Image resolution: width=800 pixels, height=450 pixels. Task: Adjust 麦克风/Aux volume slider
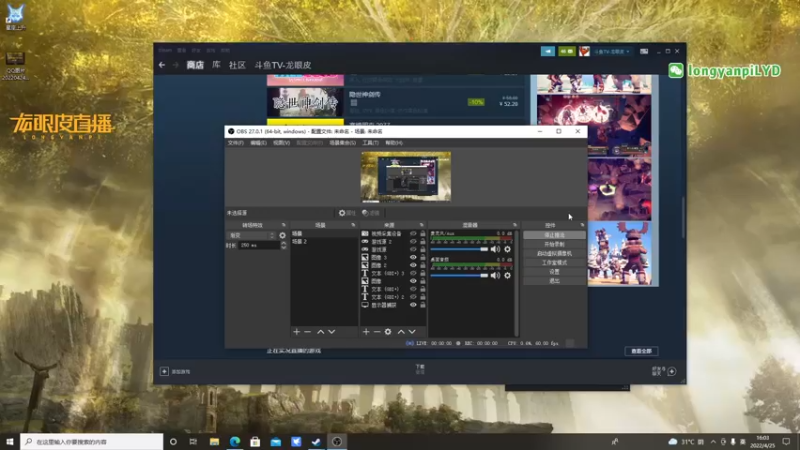[x=459, y=249]
